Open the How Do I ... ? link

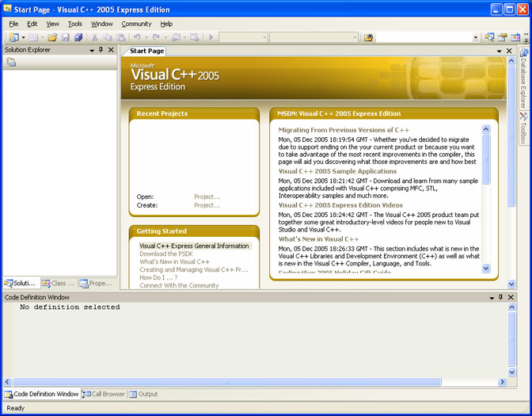pyautogui.click(x=158, y=277)
